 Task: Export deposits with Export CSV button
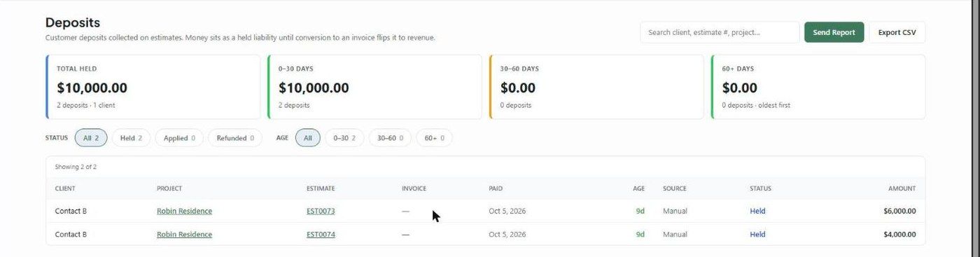point(897,32)
